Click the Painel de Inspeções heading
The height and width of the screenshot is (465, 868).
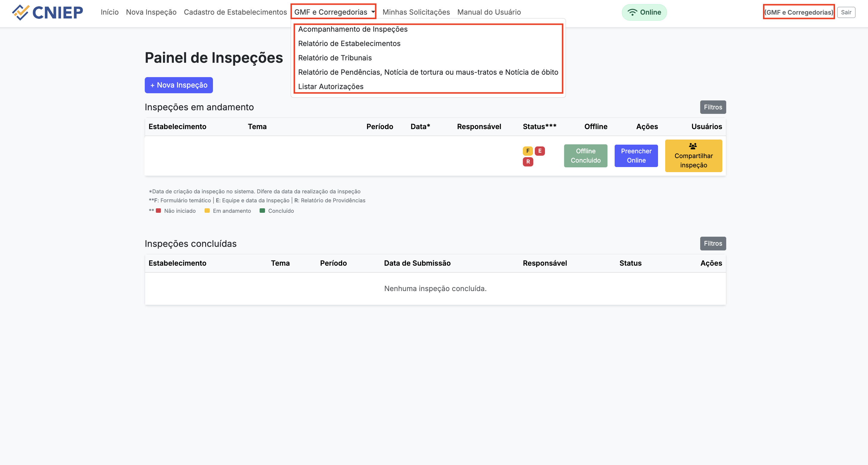click(214, 58)
